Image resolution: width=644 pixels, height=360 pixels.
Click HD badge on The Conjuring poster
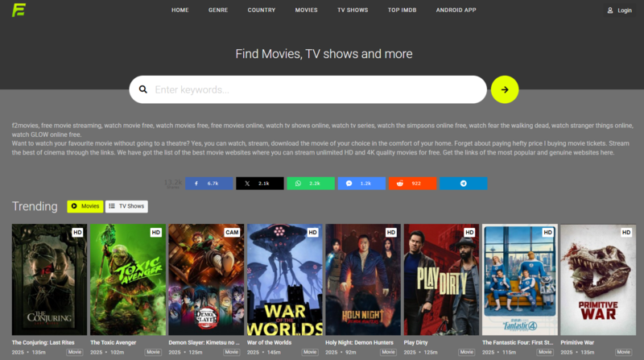coord(77,232)
